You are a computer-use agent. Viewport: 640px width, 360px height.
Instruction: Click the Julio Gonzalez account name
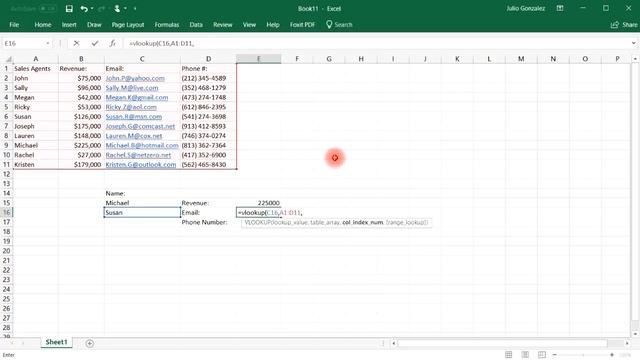[x=525, y=9]
